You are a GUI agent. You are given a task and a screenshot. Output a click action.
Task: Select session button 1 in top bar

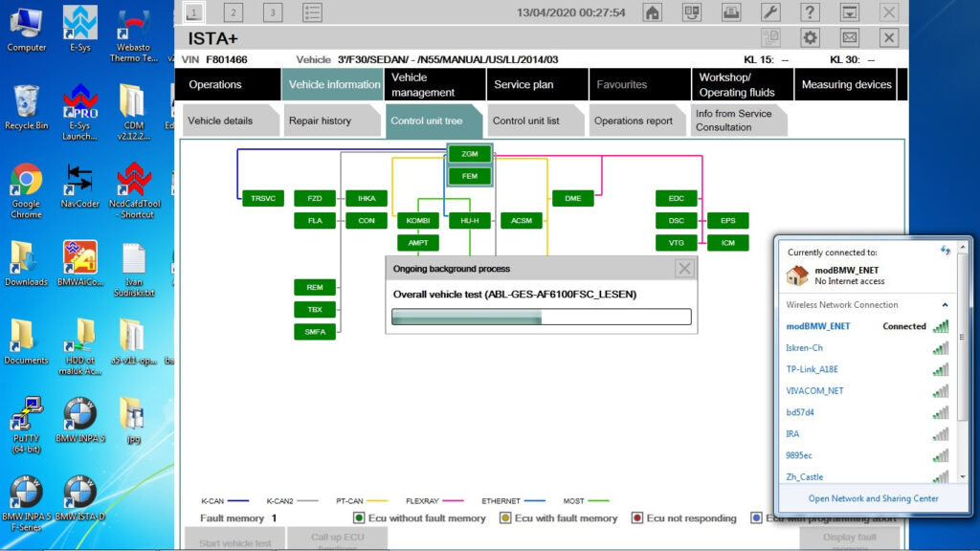pyautogui.click(x=193, y=12)
